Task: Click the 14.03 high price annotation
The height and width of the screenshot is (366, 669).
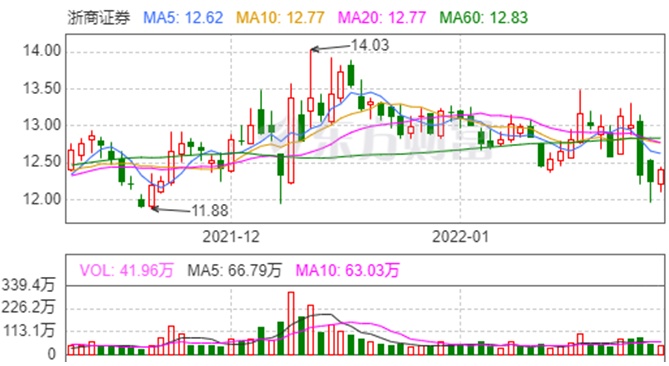Action: [x=369, y=45]
